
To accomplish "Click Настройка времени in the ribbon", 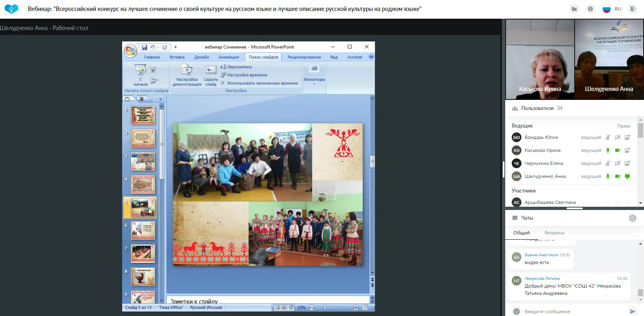I will (244, 75).
